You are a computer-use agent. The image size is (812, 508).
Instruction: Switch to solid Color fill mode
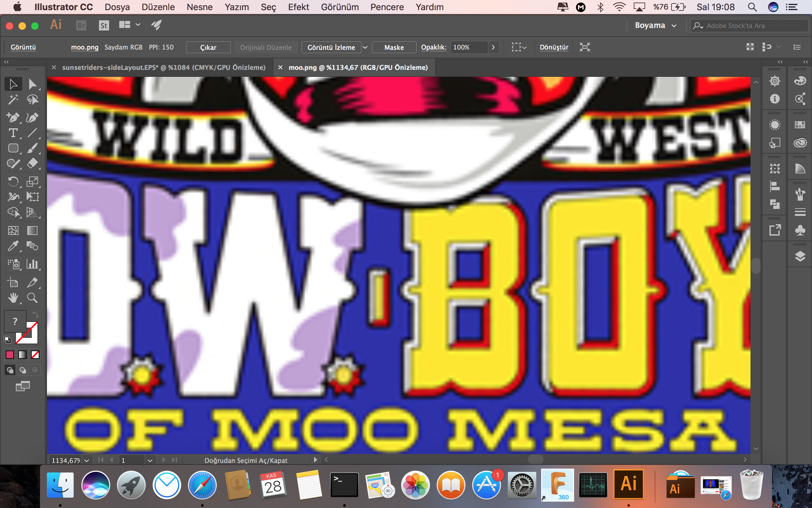pyautogui.click(x=10, y=354)
